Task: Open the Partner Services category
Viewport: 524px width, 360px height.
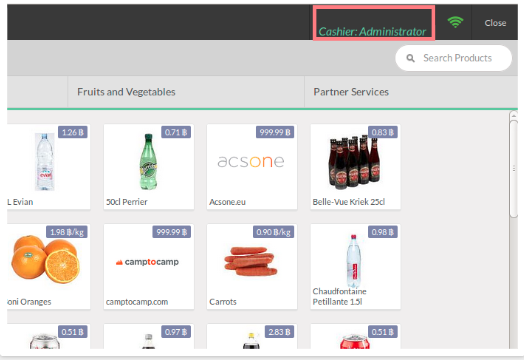Action: (351, 92)
